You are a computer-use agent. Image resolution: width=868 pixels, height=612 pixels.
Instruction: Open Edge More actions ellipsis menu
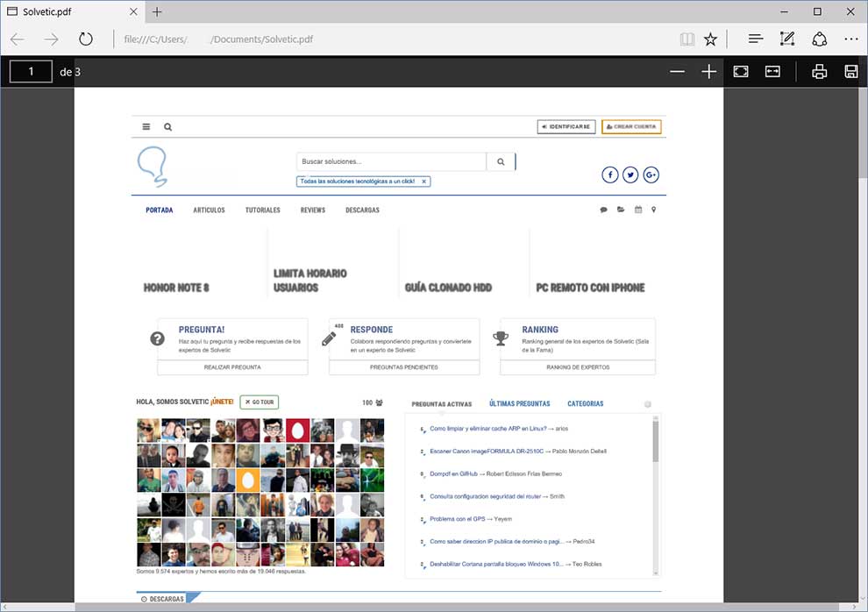click(850, 39)
